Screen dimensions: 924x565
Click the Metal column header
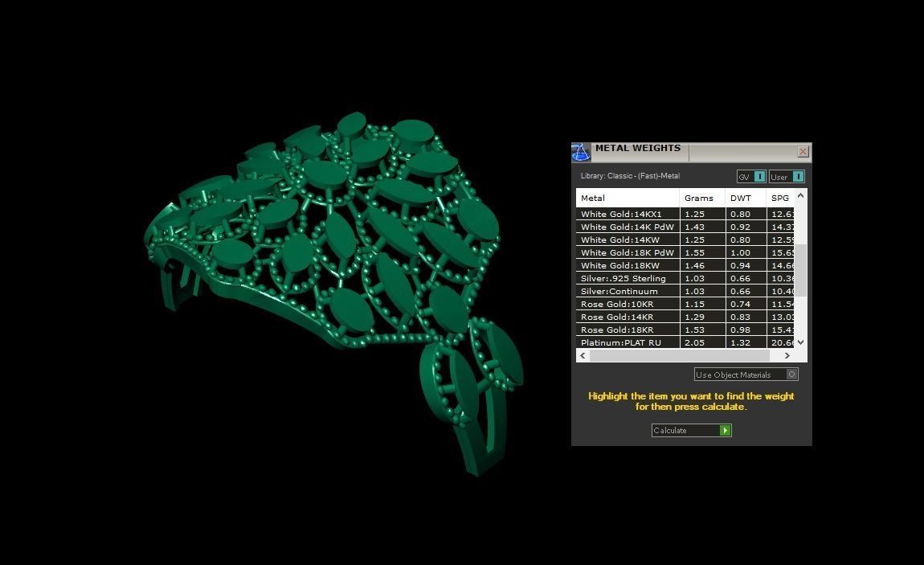(x=627, y=198)
